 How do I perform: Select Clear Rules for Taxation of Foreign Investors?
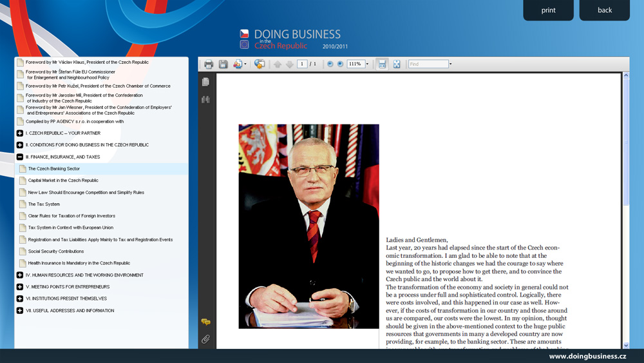point(71,215)
